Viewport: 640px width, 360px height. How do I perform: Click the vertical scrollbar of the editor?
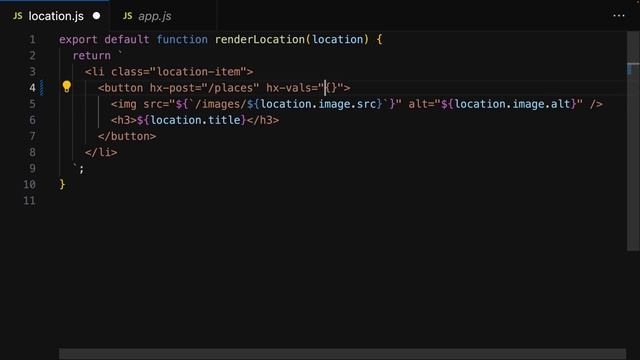[633, 141]
